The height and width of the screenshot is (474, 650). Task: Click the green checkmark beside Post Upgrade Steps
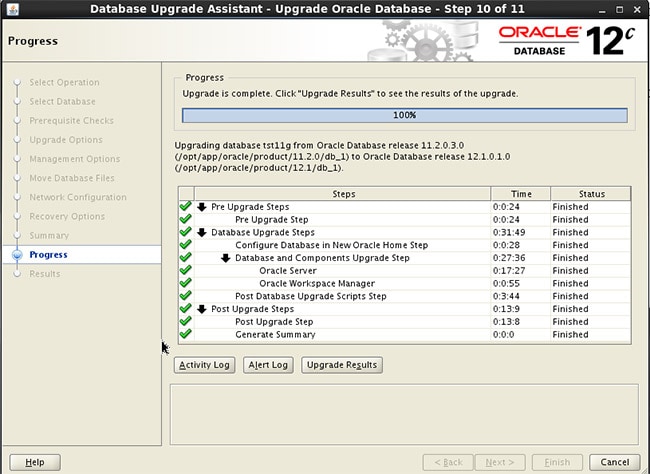pos(186,309)
